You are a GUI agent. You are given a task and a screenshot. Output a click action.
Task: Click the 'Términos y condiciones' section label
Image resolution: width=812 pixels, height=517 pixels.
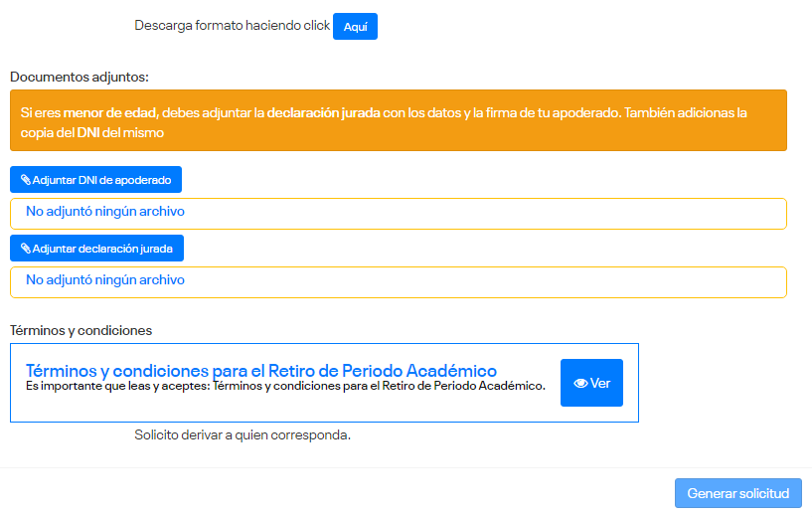(x=81, y=330)
